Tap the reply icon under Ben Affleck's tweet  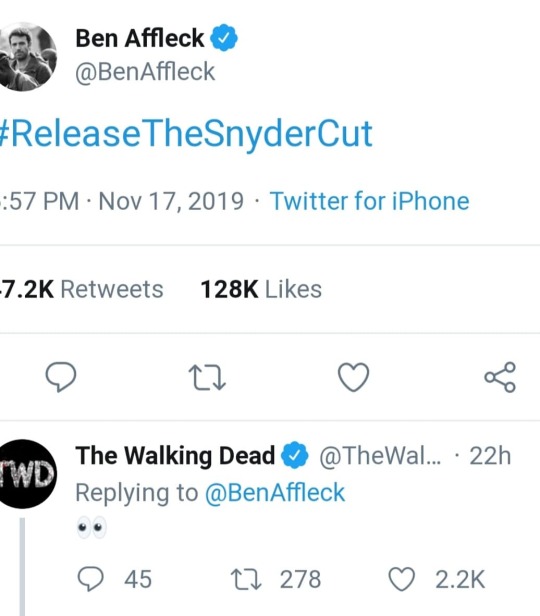tap(61, 377)
